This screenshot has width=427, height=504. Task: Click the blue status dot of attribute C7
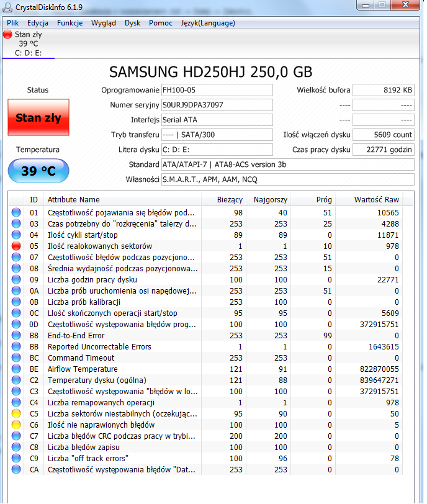coord(16,436)
